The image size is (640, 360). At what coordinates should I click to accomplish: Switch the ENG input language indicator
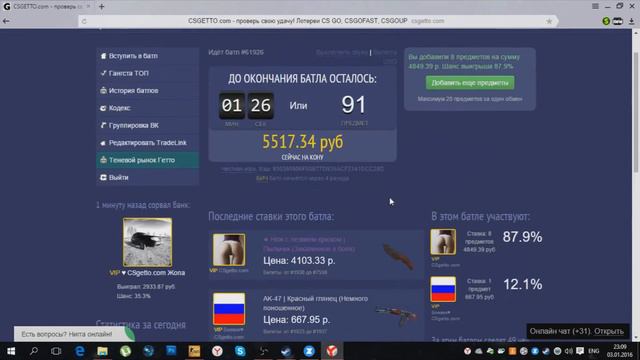point(594,351)
